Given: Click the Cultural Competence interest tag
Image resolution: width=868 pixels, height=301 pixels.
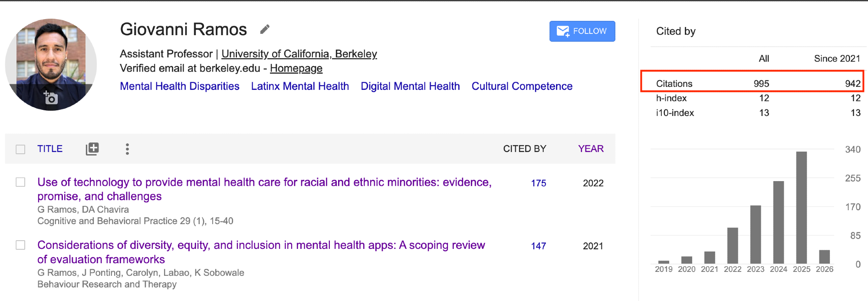Looking at the screenshot, I should pyautogui.click(x=522, y=86).
